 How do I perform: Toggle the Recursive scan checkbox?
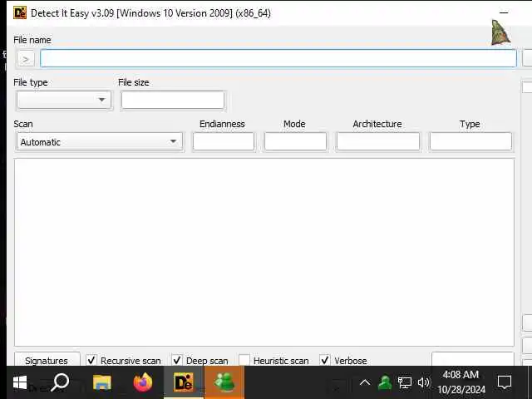(x=91, y=360)
